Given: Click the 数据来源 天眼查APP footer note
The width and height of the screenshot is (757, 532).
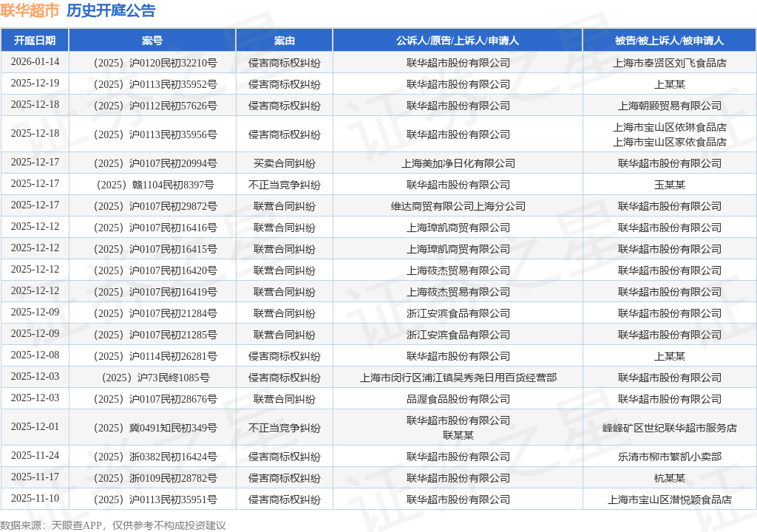Looking at the screenshot, I should [113, 525].
